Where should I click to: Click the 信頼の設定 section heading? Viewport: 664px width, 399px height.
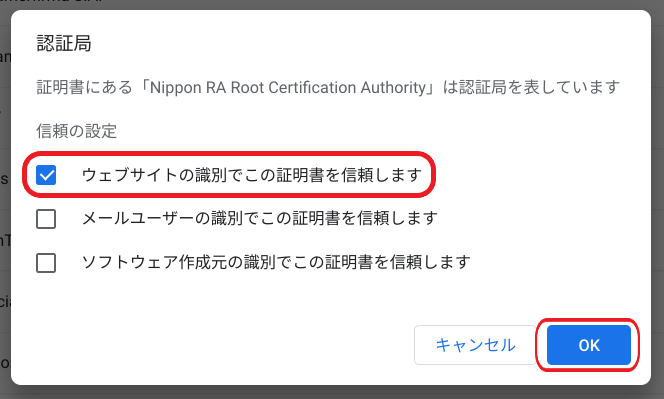[77, 131]
